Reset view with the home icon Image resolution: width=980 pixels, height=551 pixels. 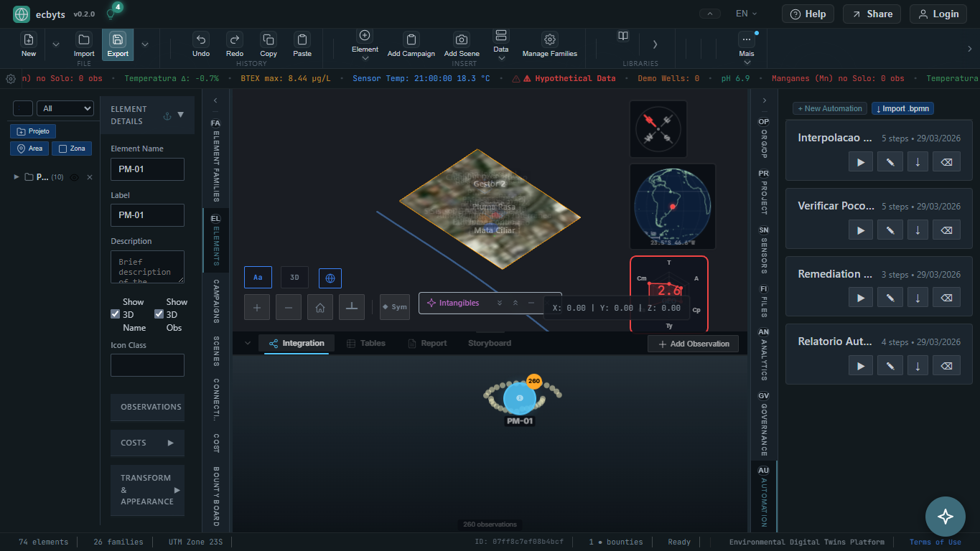click(320, 307)
